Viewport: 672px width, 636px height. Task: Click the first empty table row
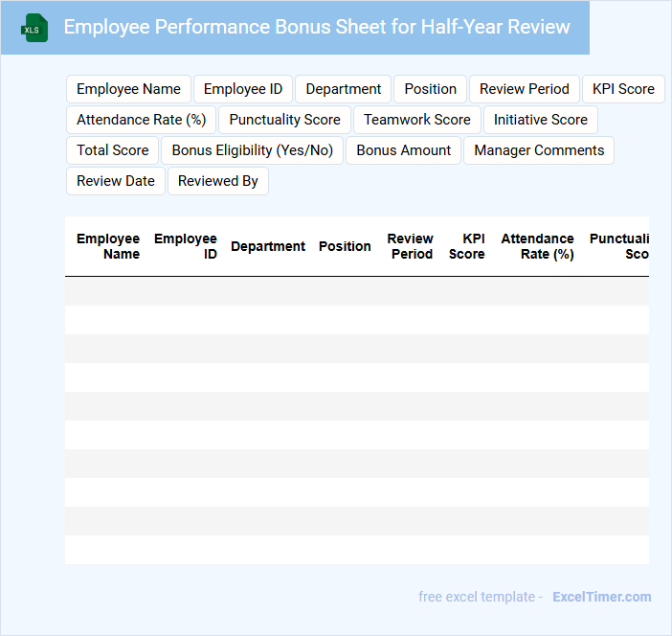[356, 291]
